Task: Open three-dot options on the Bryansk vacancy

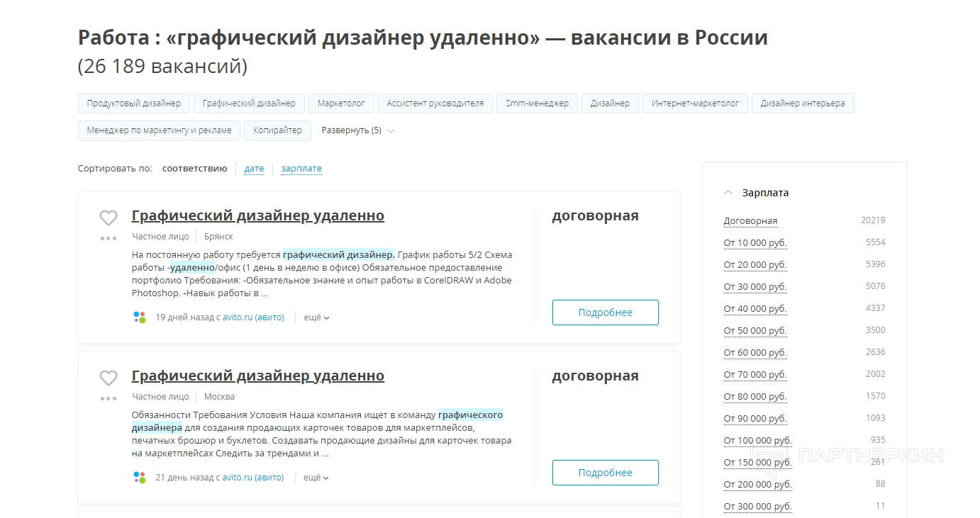Action: [108, 239]
